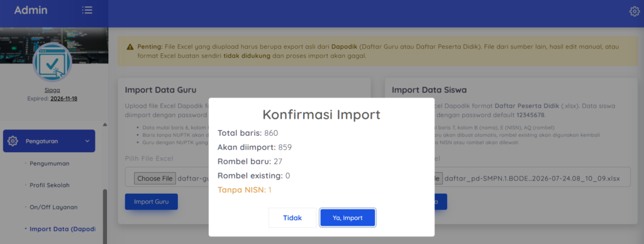Image resolution: width=644 pixels, height=244 pixels.
Task: Open Profil Sekolah menu item
Action: pyautogui.click(x=49, y=185)
